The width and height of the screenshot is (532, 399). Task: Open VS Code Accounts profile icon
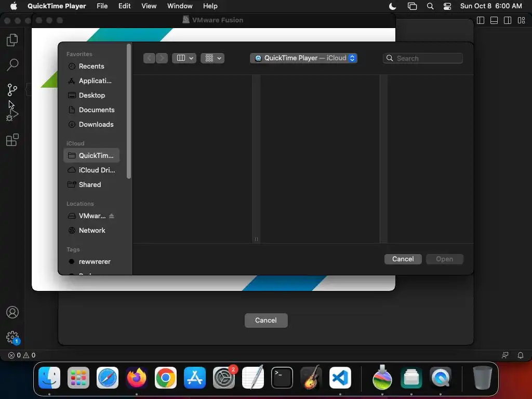12,312
